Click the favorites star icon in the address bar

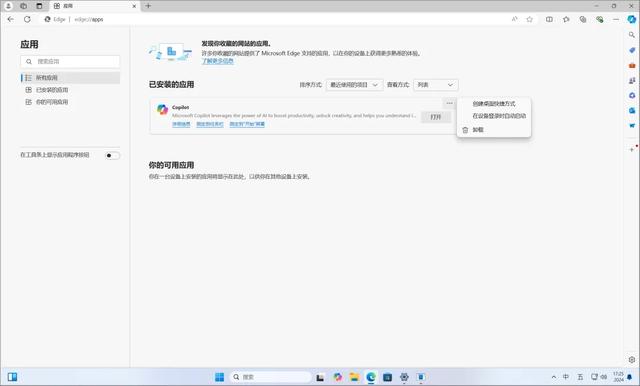click(x=529, y=19)
